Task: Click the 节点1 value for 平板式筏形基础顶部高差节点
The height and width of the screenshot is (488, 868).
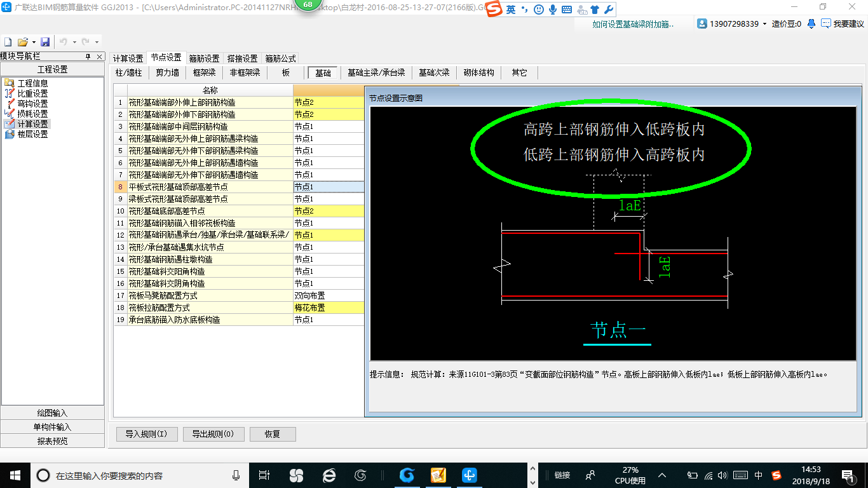Action: (329, 187)
